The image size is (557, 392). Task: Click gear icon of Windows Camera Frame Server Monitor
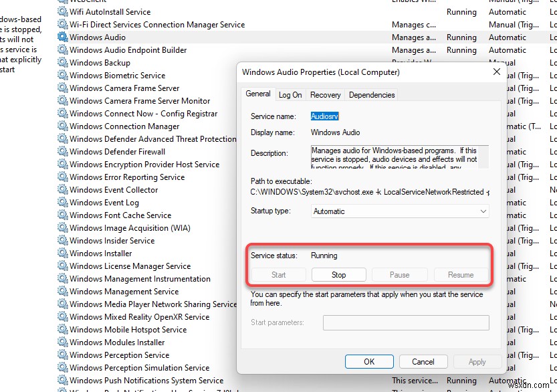click(63, 100)
